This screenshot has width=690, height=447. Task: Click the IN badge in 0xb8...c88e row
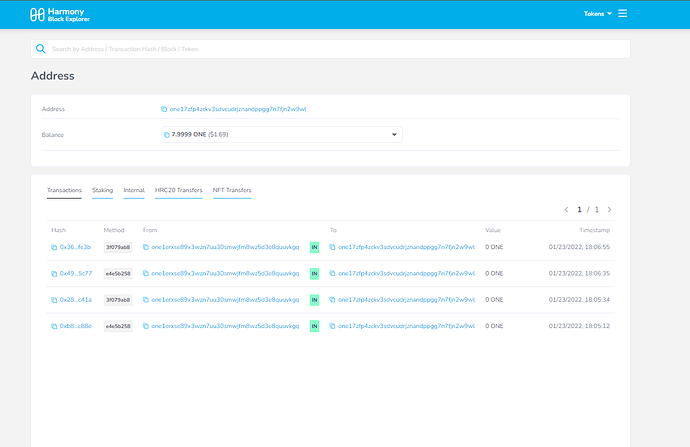click(x=314, y=326)
